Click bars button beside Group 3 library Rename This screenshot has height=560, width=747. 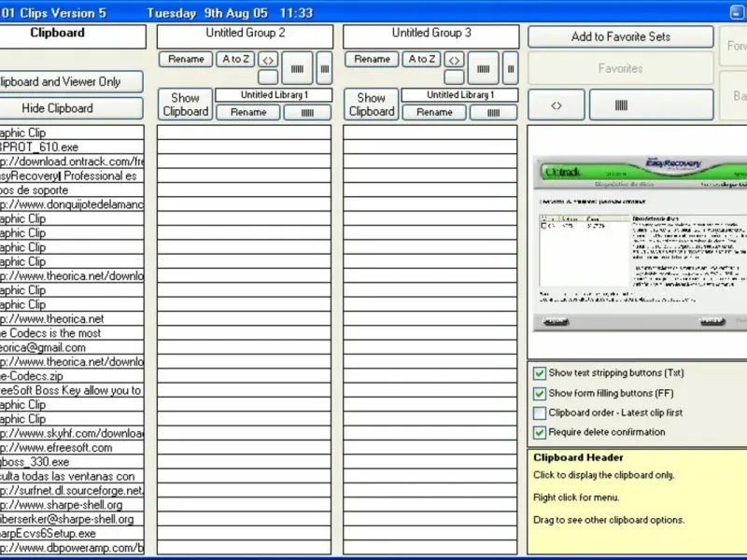point(493,112)
